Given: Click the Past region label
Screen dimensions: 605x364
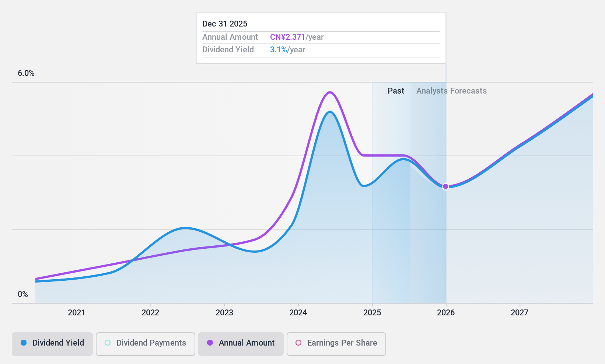Looking at the screenshot, I should [x=396, y=91].
